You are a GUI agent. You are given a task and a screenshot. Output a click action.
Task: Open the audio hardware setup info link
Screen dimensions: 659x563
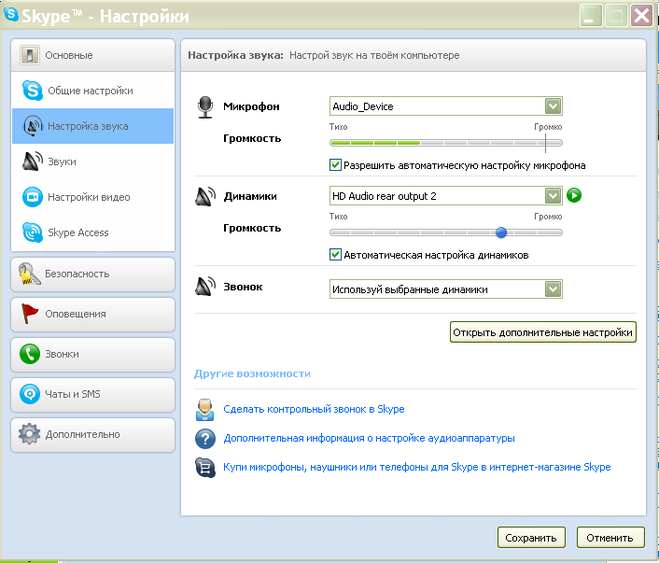[x=369, y=438]
